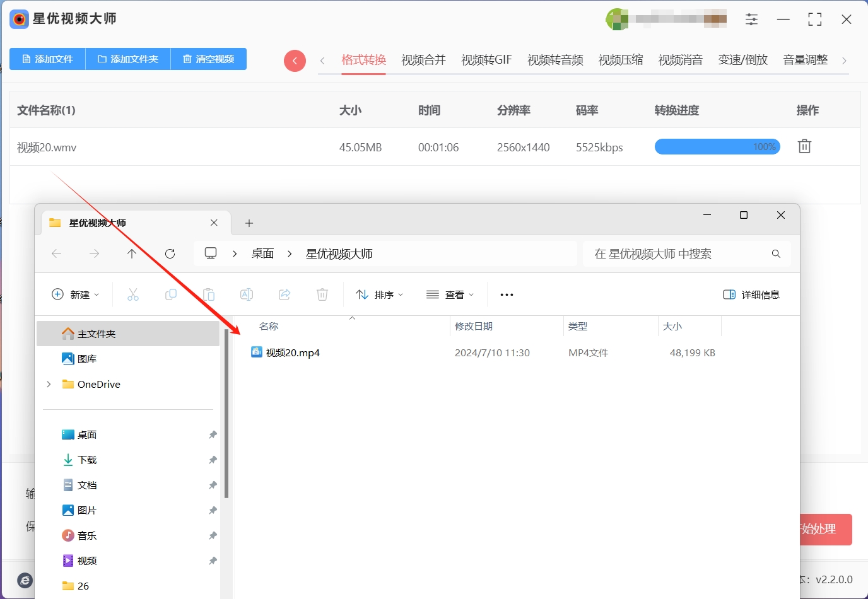Click the Share icon in Explorer toolbar

point(284,294)
